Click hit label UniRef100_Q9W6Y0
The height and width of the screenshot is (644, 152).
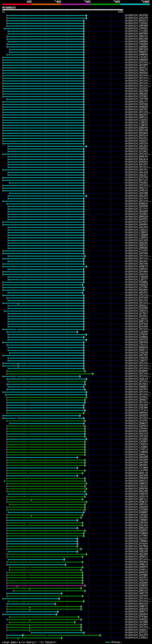click(136, 423)
